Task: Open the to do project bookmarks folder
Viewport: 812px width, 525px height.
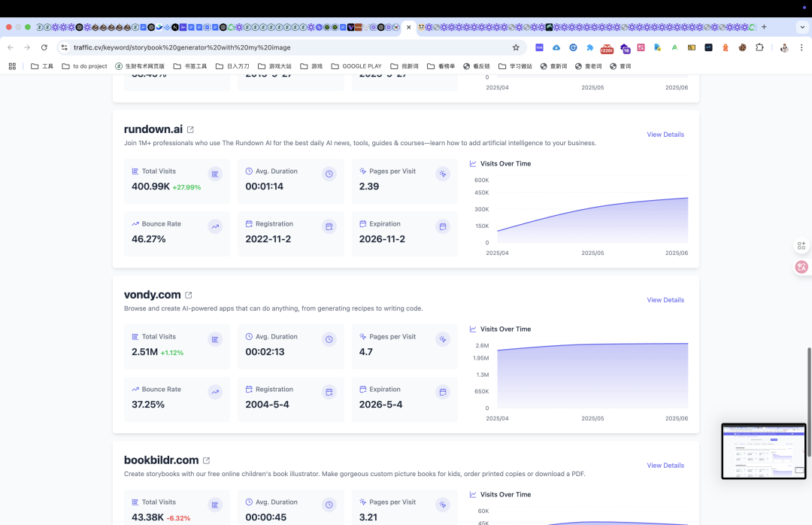Action: [x=84, y=66]
